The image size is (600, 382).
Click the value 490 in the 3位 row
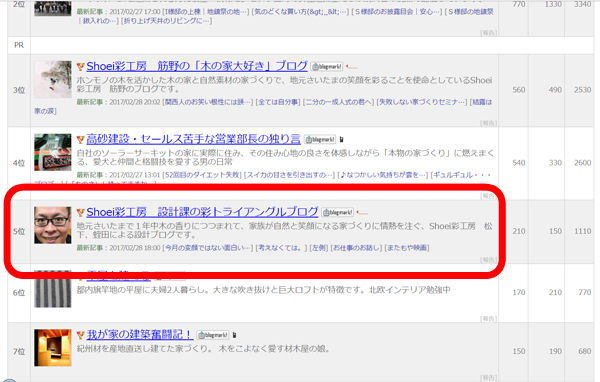pyautogui.click(x=555, y=90)
